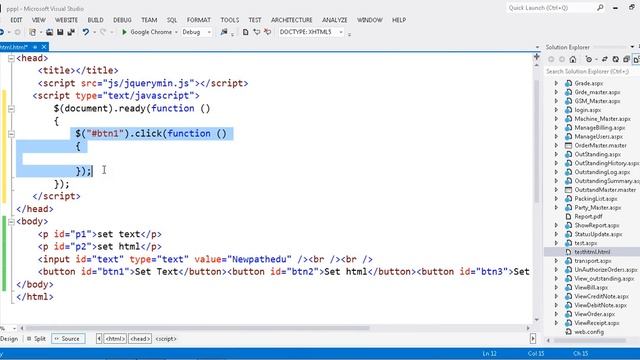Click the Open File toolbar icon
Screen dimensions: 640x360
[49, 32]
